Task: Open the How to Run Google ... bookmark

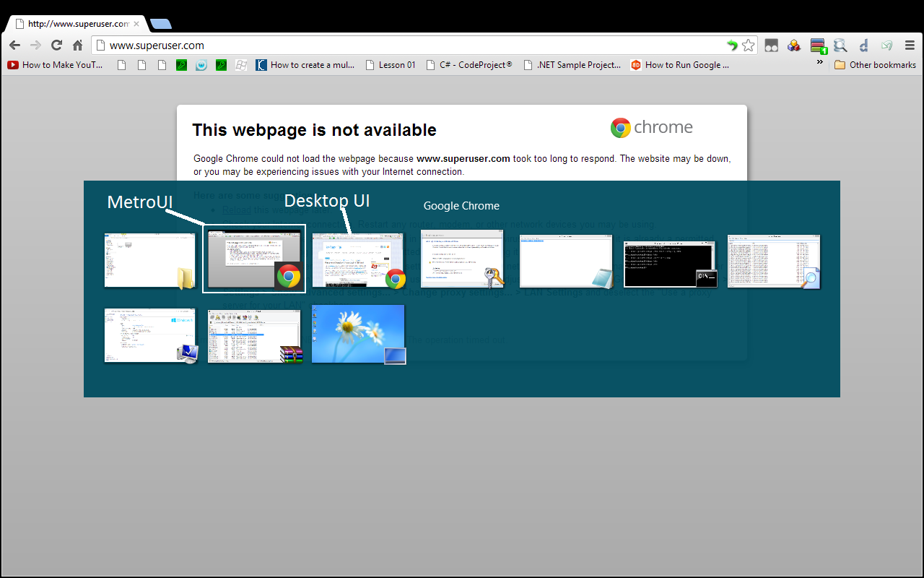Action: (679, 65)
